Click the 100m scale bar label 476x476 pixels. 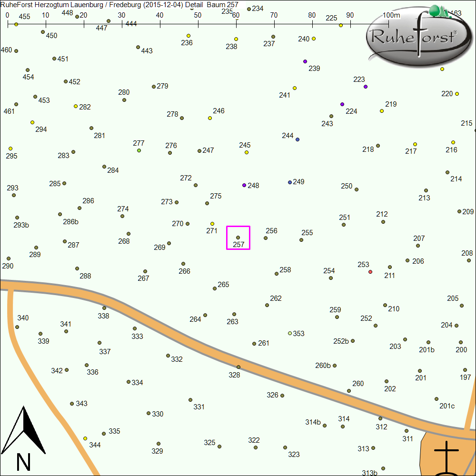[x=392, y=15]
